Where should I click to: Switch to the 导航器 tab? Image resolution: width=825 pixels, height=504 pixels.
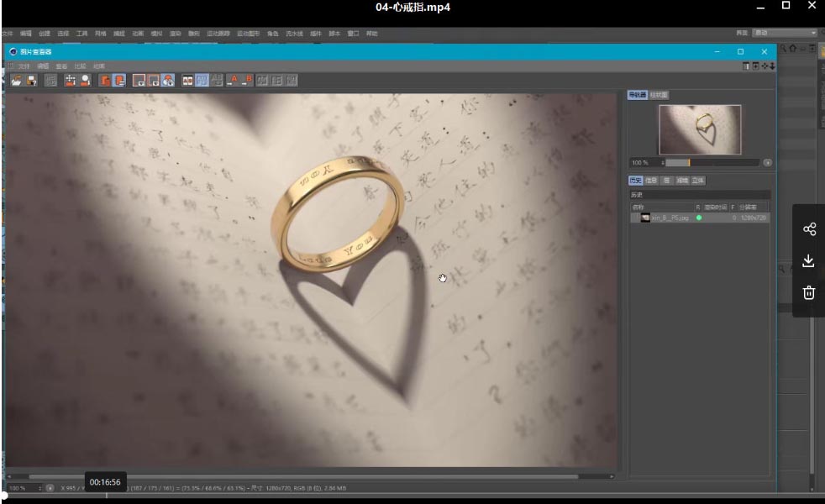point(637,95)
